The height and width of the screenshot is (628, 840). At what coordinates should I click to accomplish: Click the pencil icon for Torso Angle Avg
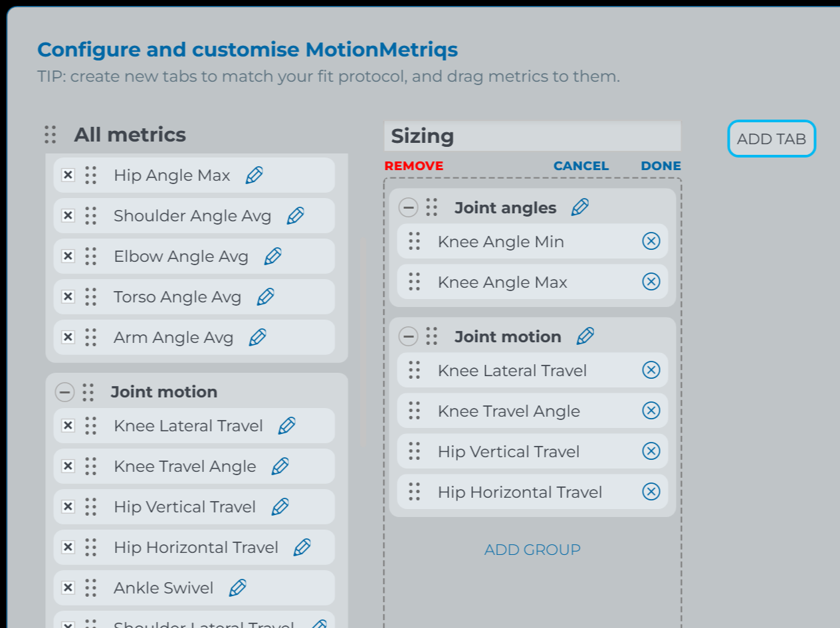tap(266, 297)
